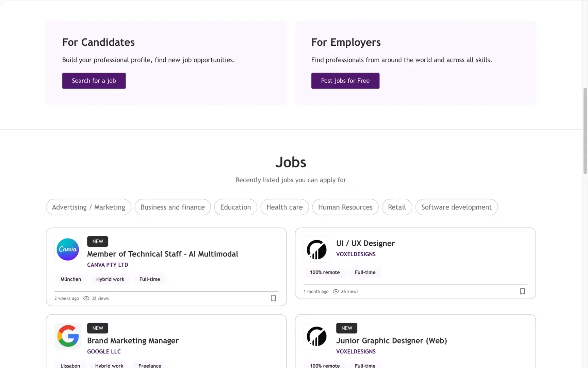The width and height of the screenshot is (588, 368).
Task: Choose the Education job category
Action: point(235,207)
